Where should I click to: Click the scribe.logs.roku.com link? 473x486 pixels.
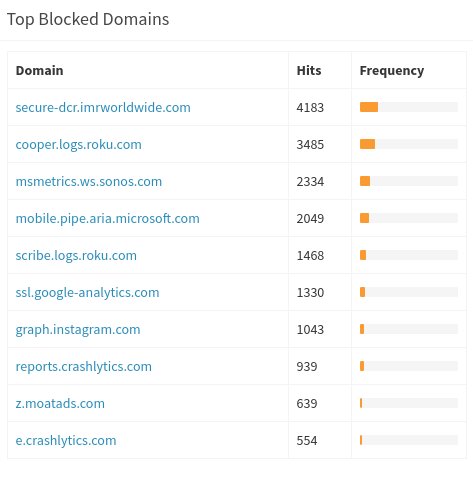click(x=76, y=255)
